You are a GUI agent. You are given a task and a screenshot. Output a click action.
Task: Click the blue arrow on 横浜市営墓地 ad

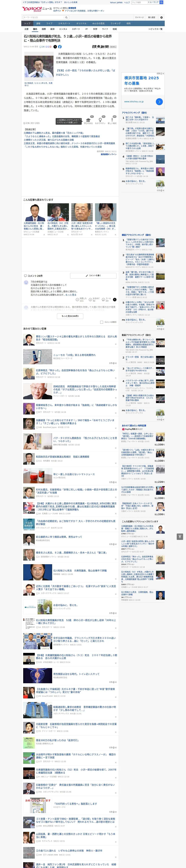[159, 101]
